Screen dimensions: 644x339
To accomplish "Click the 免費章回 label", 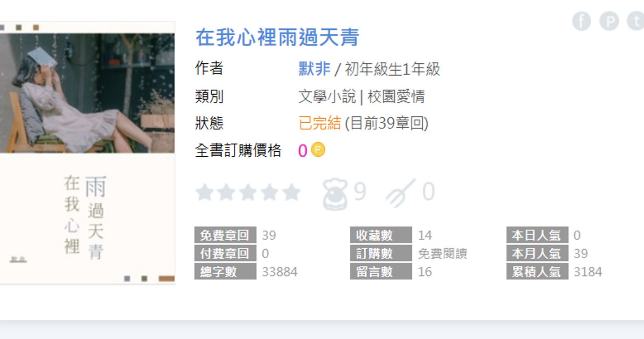I will coord(225,235).
